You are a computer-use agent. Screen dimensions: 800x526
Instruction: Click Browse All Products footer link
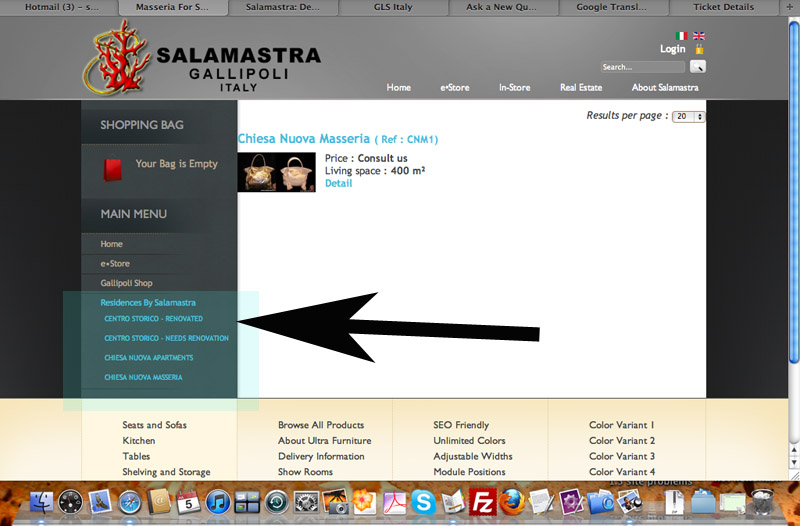pyautogui.click(x=321, y=424)
